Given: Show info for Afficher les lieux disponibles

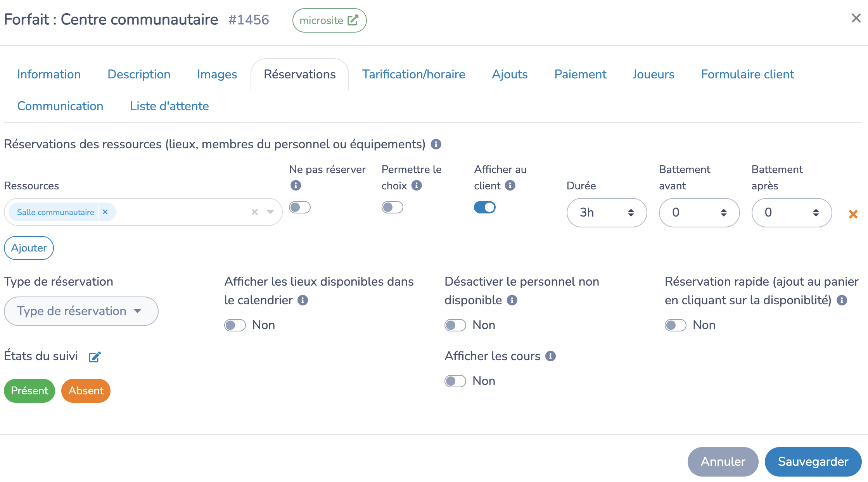Looking at the screenshot, I should tap(303, 300).
